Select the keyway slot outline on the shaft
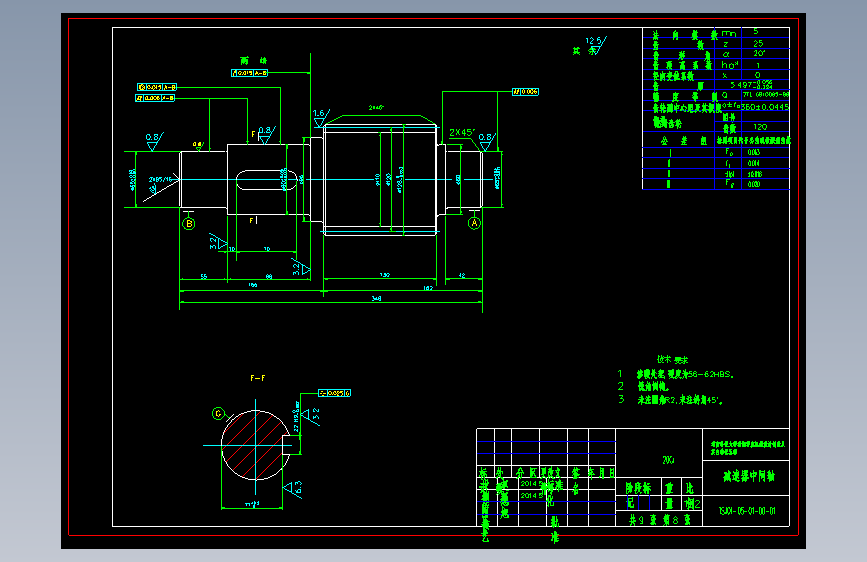867x562 pixels. [267, 180]
